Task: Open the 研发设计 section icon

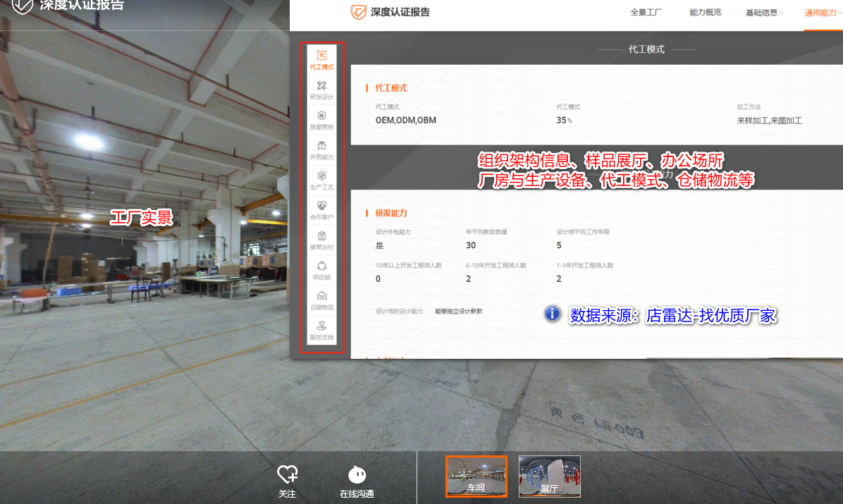Action: tap(321, 90)
